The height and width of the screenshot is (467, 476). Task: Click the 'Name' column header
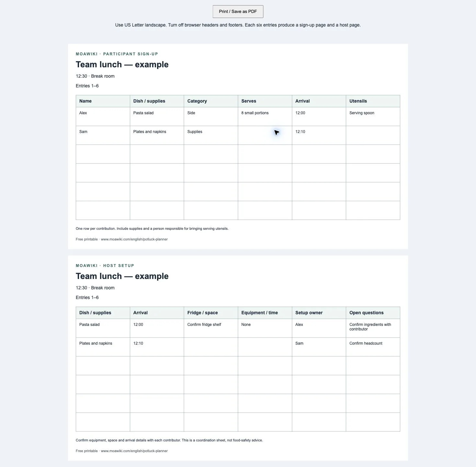coord(103,101)
